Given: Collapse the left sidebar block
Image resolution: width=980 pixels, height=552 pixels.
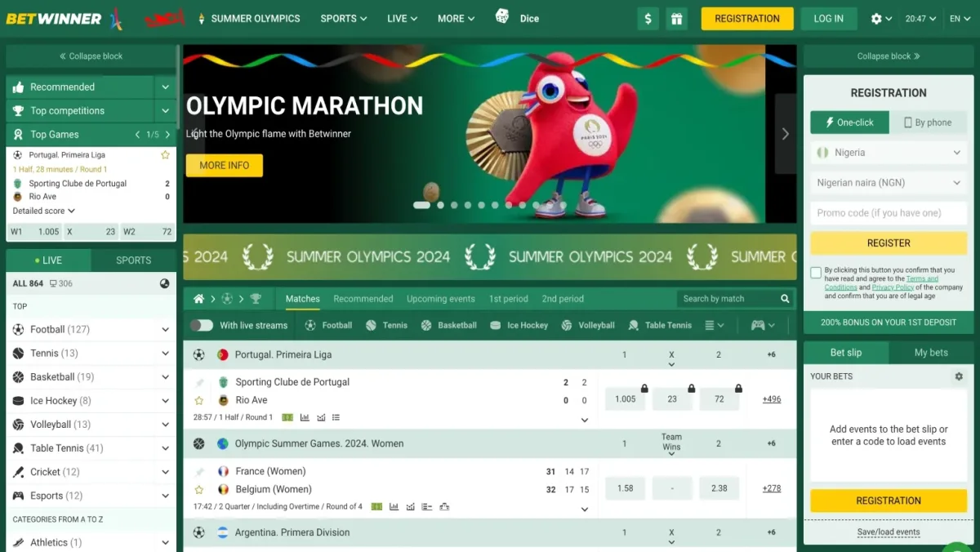Looking at the screenshot, I should pyautogui.click(x=91, y=56).
